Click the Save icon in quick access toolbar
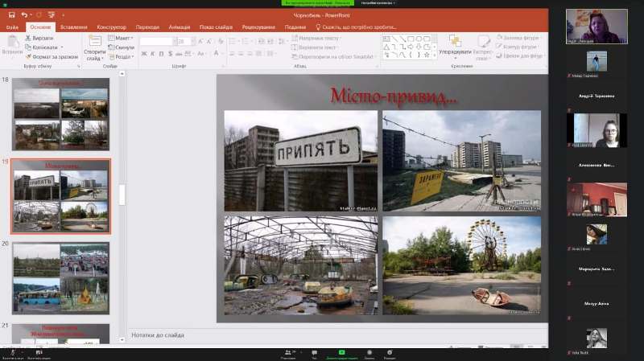Image resolution: width=644 pixels, height=361 pixels. (x=12, y=14)
